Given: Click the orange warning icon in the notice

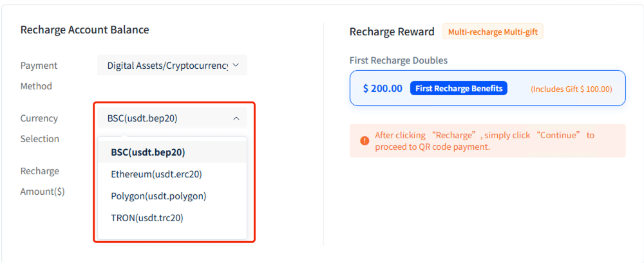Looking at the screenshot, I should pos(365,141).
